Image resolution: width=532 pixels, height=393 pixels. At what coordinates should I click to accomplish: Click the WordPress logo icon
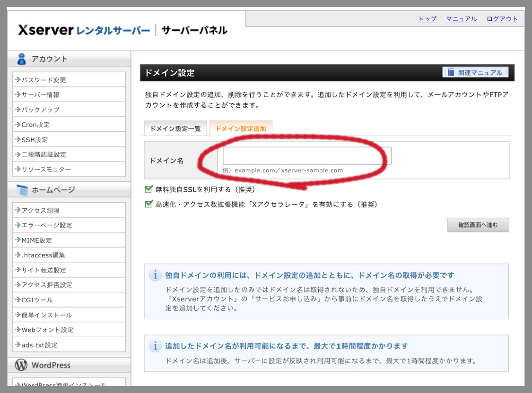[x=21, y=365]
